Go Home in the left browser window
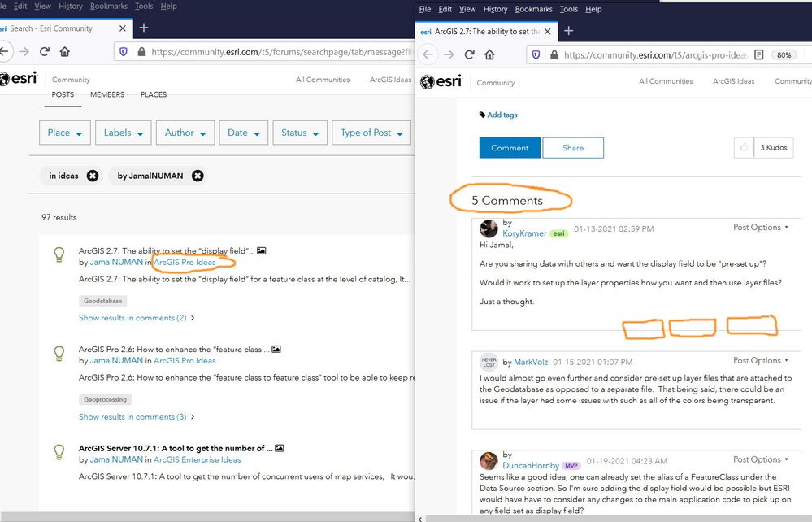 (65, 51)
